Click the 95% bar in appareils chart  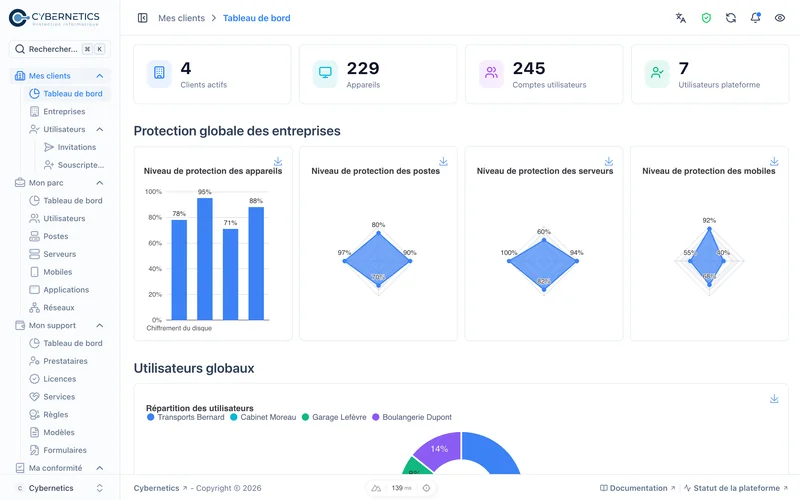coord(205,259)
